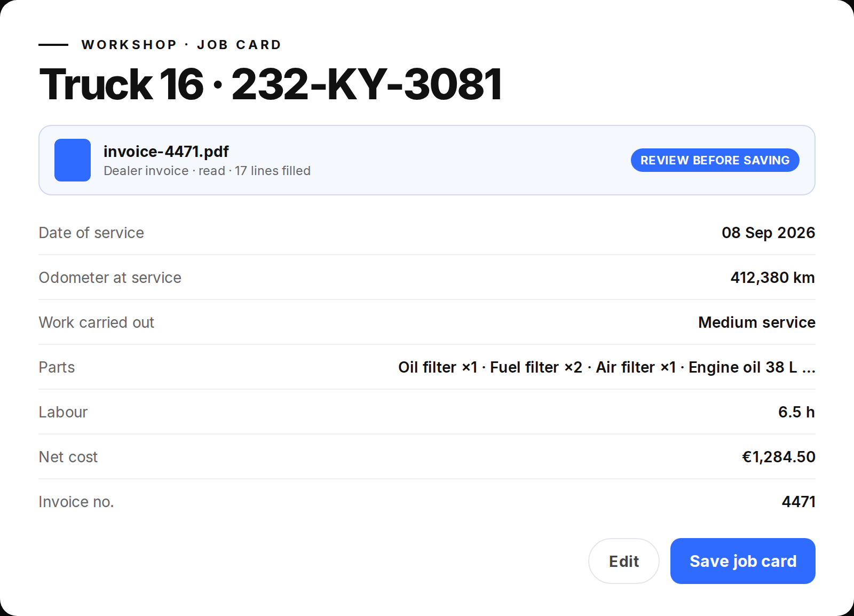The width and height of the screenshot is (854, 616).
Task: Open the invoice-4471.pdf file name
Action: 166,152
